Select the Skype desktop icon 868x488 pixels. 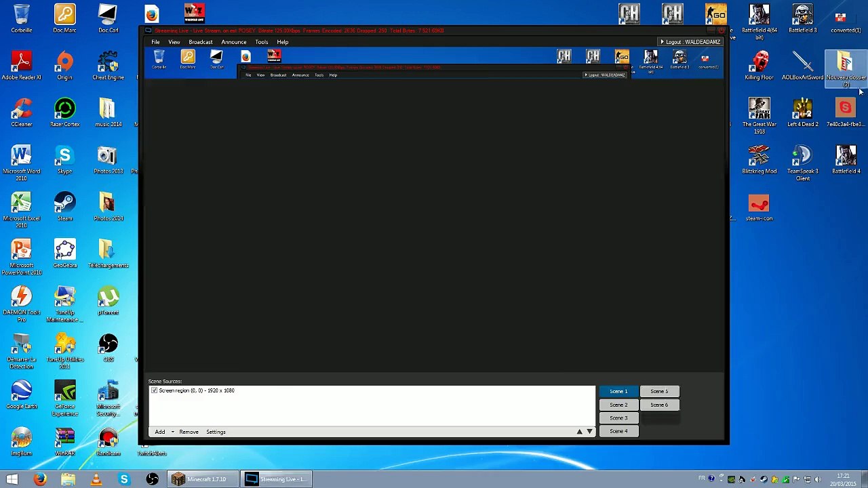[65, 159]
